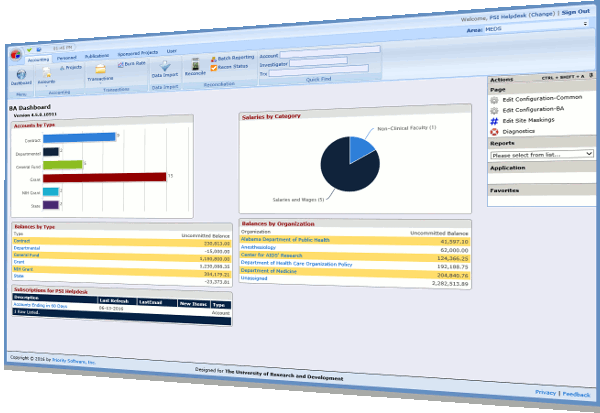Screen dimensions: 600x413
Task: Click the Diagnostics lifebuoy icon
Action: (x=494, y=132)
